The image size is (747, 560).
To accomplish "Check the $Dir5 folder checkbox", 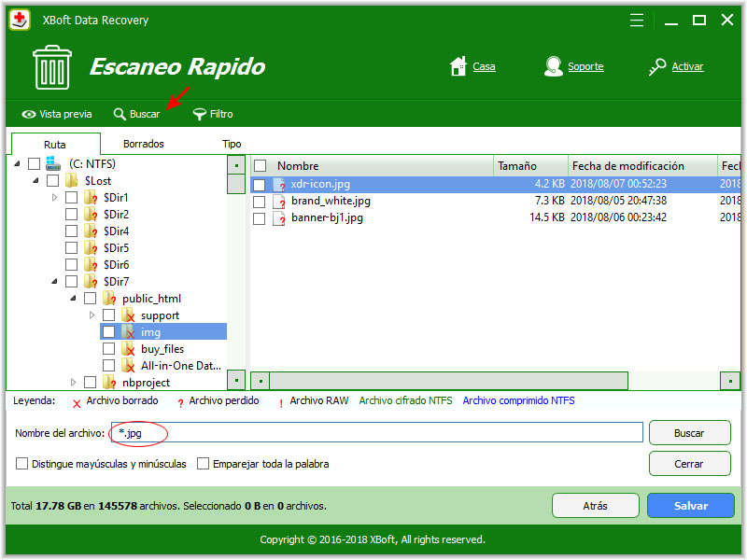I will [x=72, y=248].
